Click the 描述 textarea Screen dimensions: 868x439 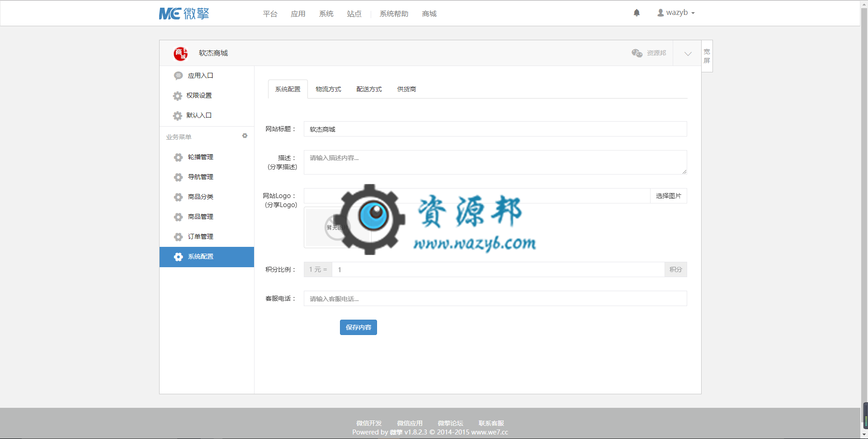495,162
